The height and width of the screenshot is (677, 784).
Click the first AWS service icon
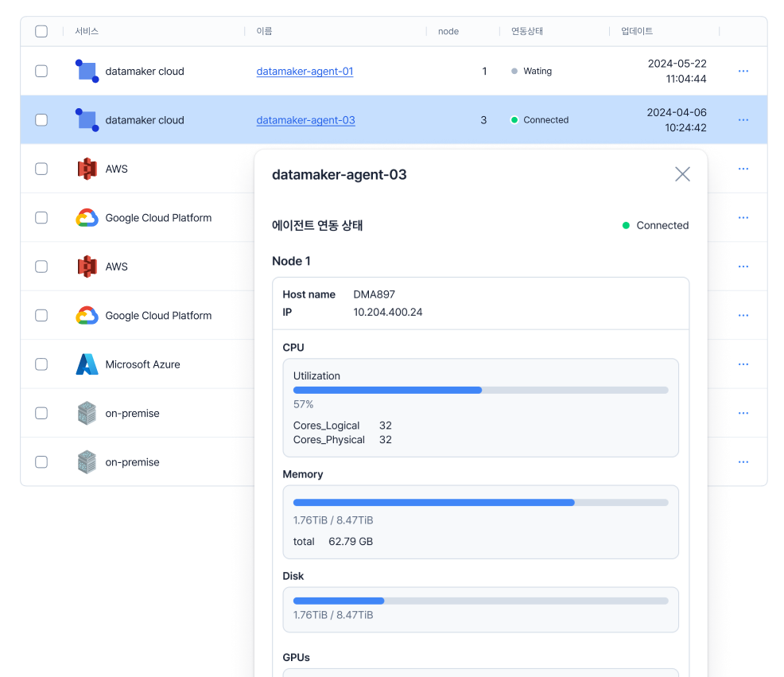(87, 169)
